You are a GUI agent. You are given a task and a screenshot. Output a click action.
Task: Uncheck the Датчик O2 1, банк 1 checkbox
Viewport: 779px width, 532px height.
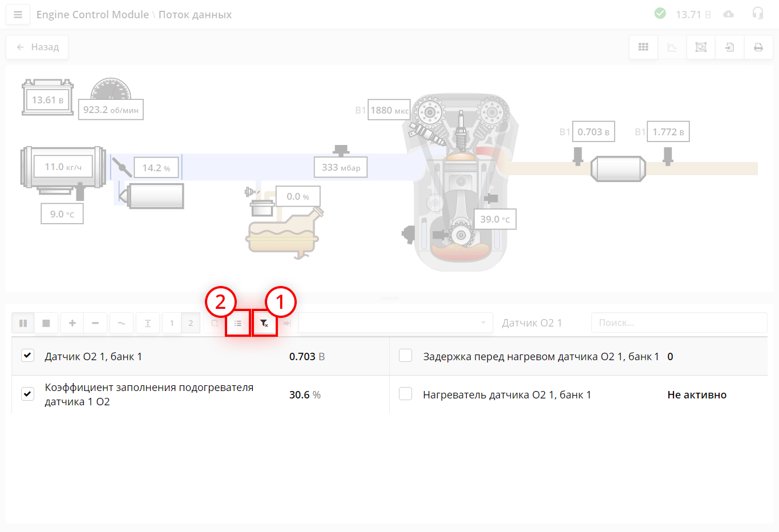[x=27, y=356]
